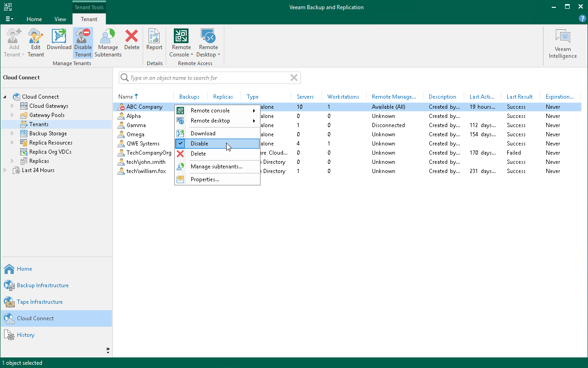The width and height of the screenshot is (588, 368).
Task: Expand the Last 24 Hours tree node
Action: click(x=6, y=170)
